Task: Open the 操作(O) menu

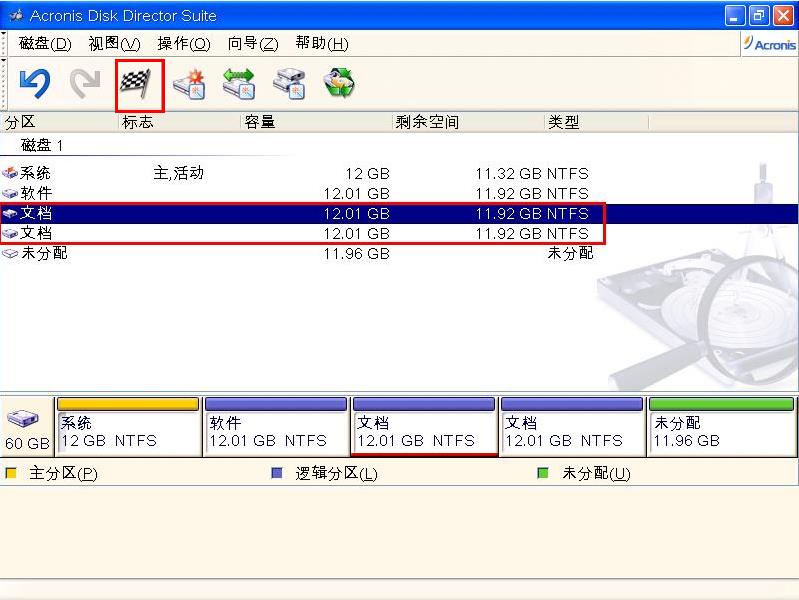Action: 184,44
